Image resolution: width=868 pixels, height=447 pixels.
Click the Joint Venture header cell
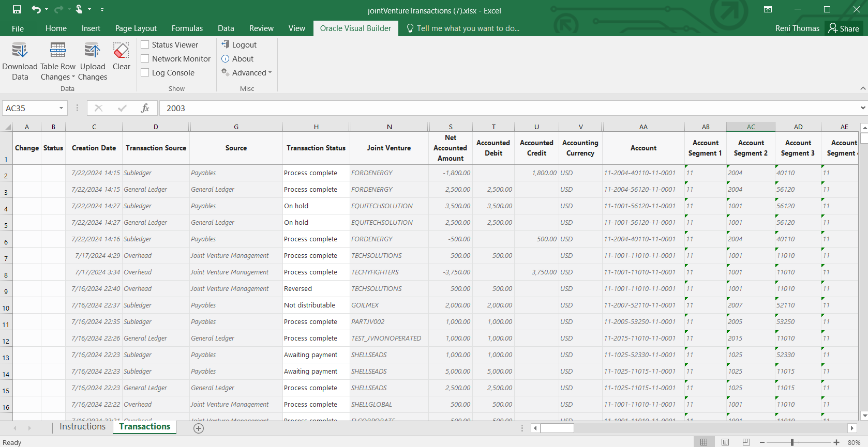pyautogui.click(x=389, y=148)
